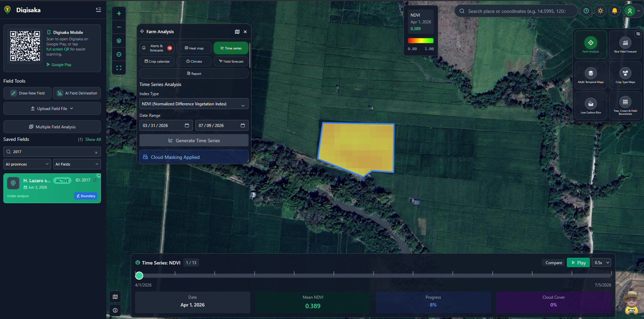The image size is (644, 319).
Task: Open the Crop calendar tab
Action: pyautogui.click(x=157, y=61)
